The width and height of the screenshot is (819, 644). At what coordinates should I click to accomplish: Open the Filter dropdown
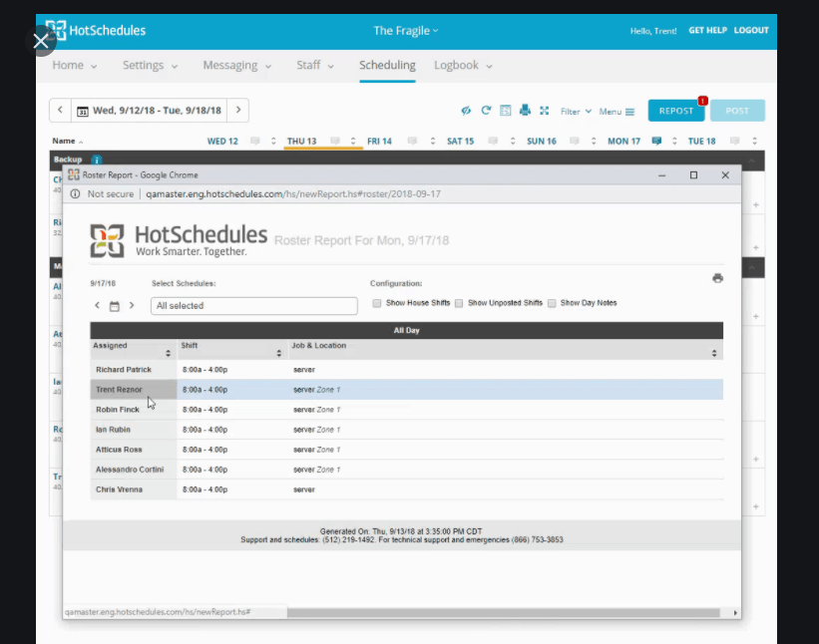(x=576, y=112)
